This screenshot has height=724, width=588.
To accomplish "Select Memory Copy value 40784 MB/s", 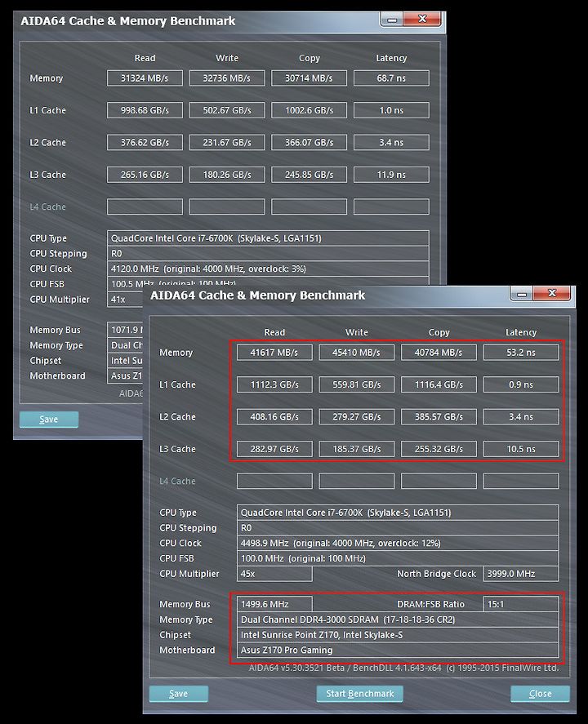I will click(x=439, y=353).
